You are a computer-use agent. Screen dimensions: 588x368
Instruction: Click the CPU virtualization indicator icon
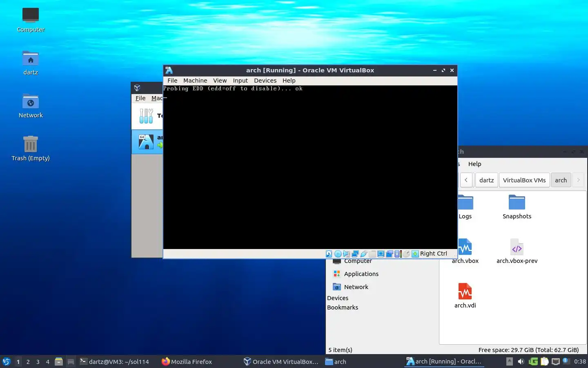click(x=398, y=254)
